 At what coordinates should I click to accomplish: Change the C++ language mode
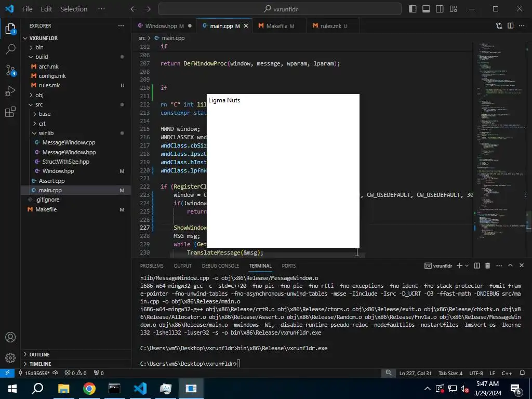(x=507, y=373)
